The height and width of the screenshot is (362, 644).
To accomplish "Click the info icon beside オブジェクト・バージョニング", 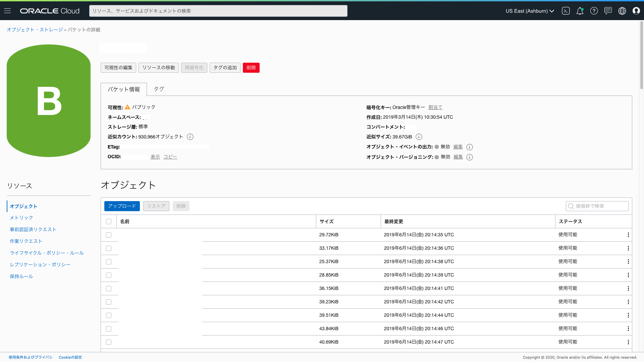I will [x=470, y=157].
